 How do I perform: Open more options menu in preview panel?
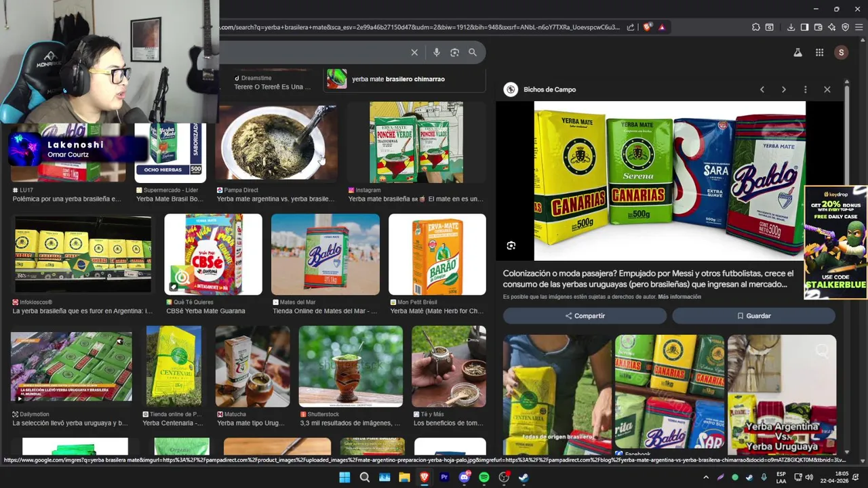(x=805, y=89)
